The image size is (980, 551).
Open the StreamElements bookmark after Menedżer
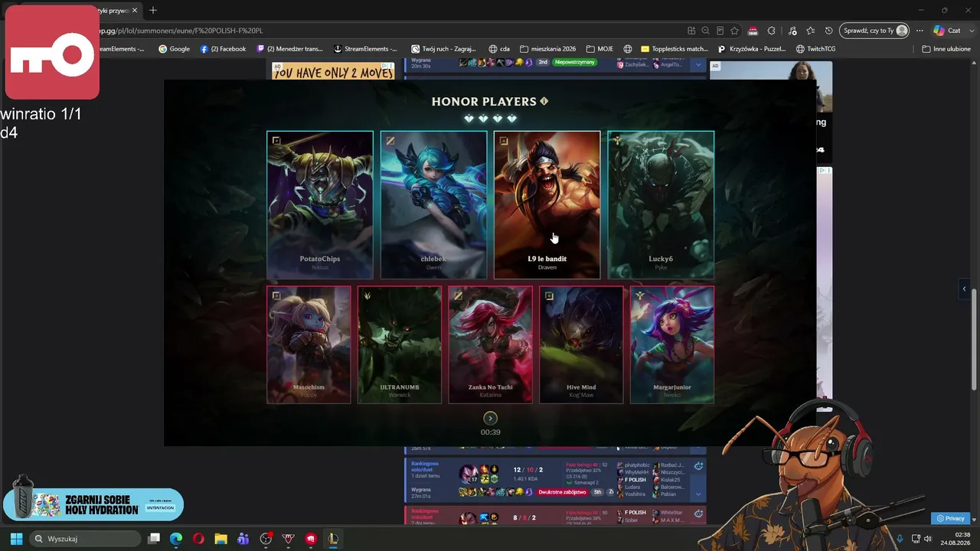click(366, 49)
